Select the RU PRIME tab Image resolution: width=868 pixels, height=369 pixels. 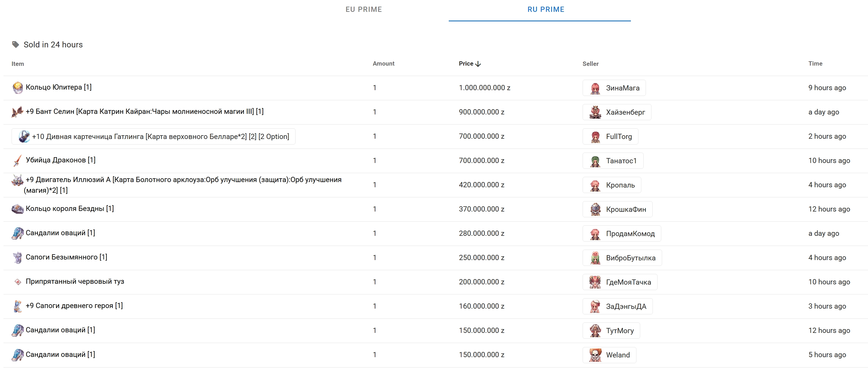(546, 10)
